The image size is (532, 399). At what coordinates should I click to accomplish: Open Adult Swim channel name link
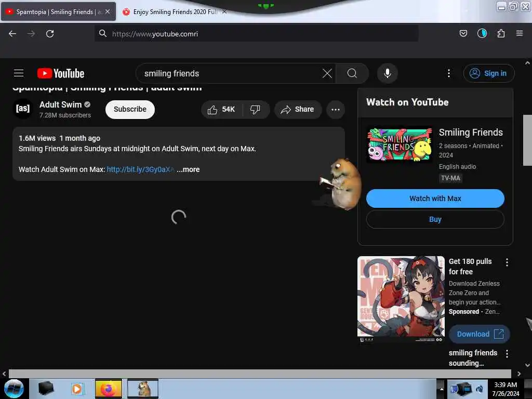60,104
